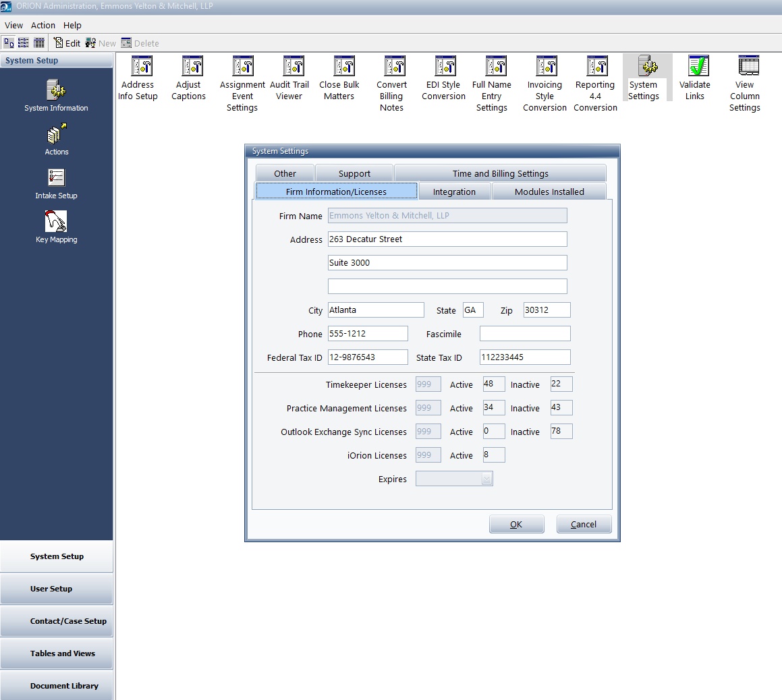782x700 pixels.
Task: Open the Address Info Setup icon
Action: (x=138, y=78)
